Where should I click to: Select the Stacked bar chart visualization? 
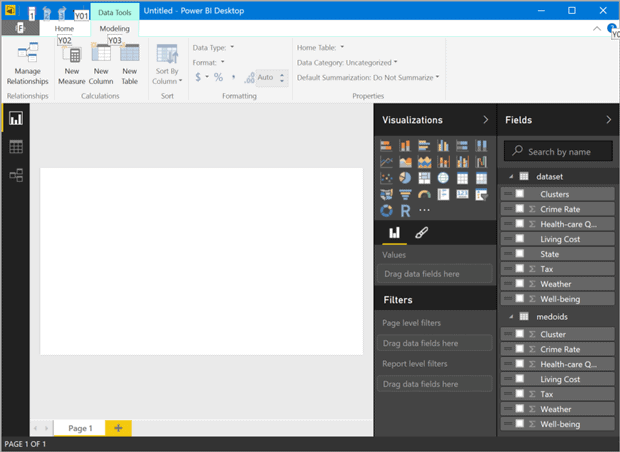(x=386, y=146)
